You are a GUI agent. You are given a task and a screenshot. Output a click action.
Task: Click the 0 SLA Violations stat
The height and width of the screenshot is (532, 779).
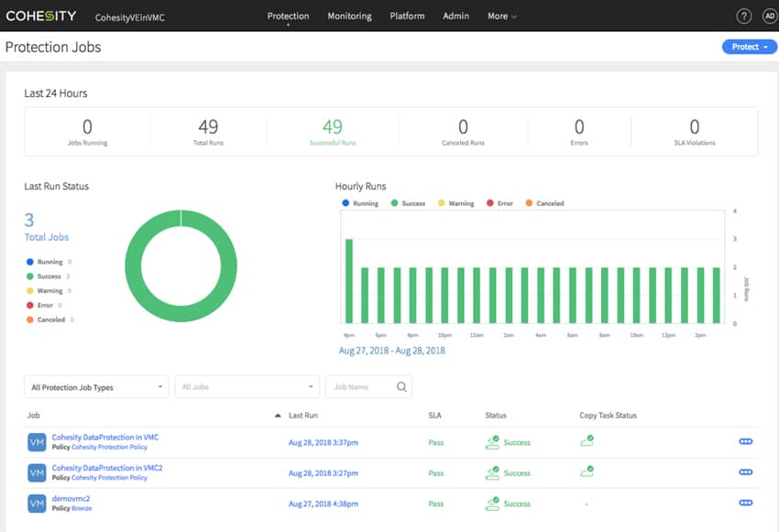695,132
